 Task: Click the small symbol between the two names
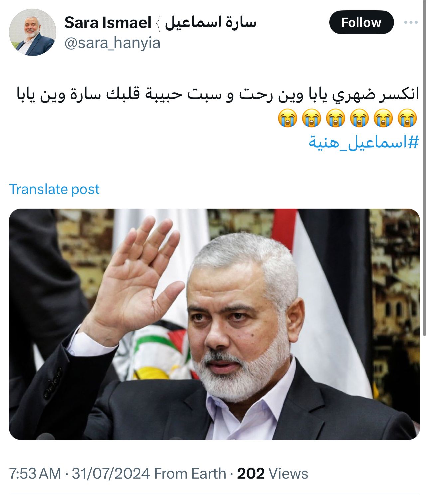159,23
